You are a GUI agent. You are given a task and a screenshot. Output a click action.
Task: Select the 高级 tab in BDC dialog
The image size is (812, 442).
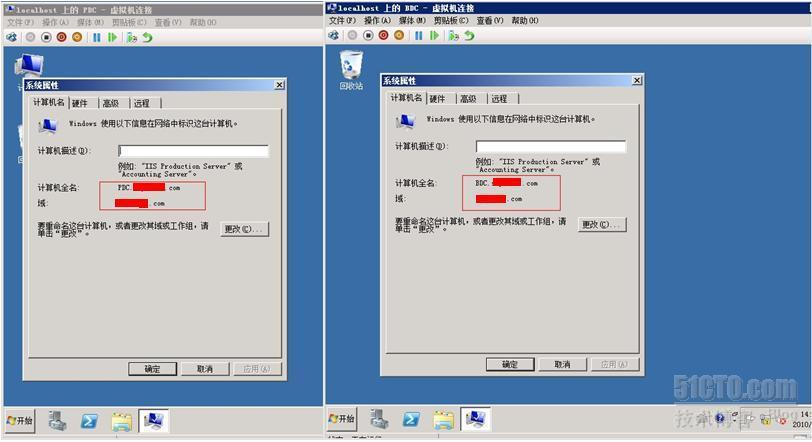(x=468, y=99)
